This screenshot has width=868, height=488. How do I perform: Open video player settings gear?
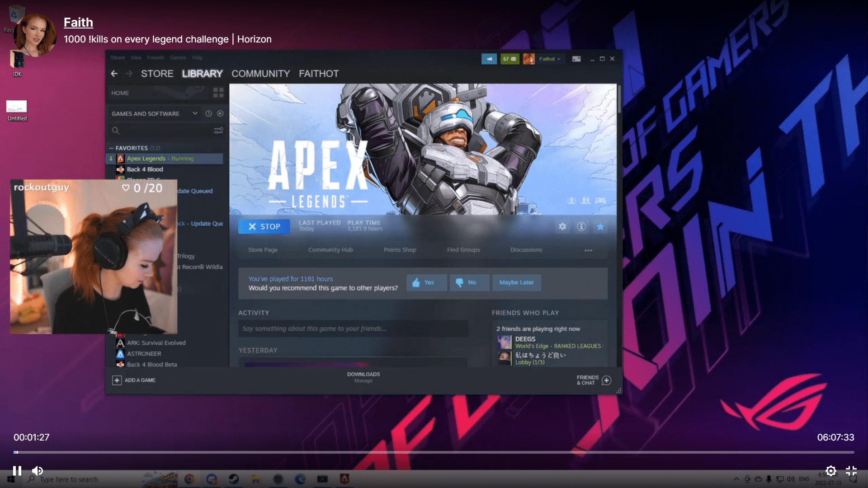pos(830,471)
